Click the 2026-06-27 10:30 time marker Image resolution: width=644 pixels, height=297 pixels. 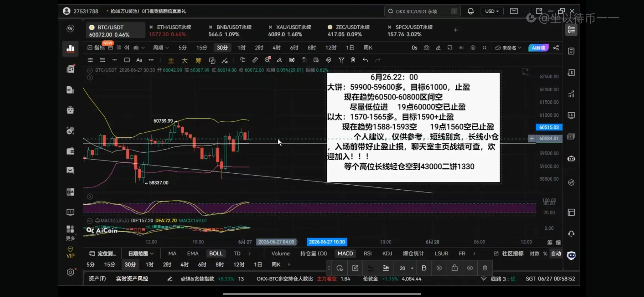point(327,242)
